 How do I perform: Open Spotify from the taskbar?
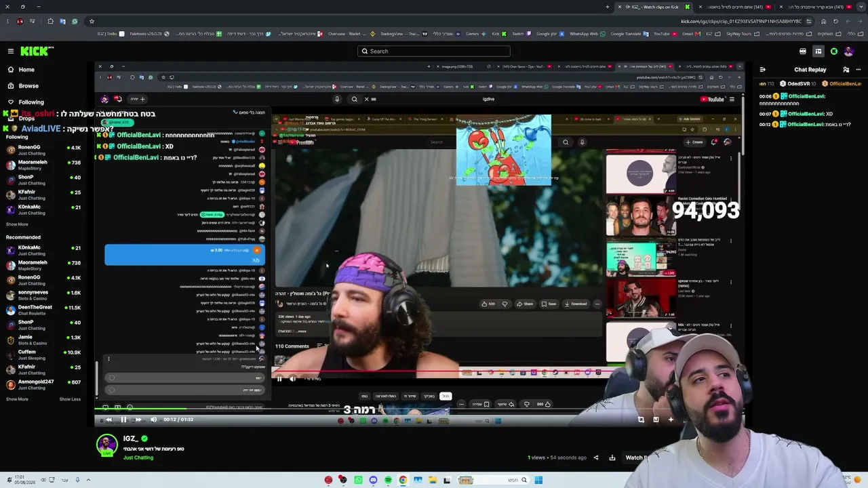[x=388, y=480]
